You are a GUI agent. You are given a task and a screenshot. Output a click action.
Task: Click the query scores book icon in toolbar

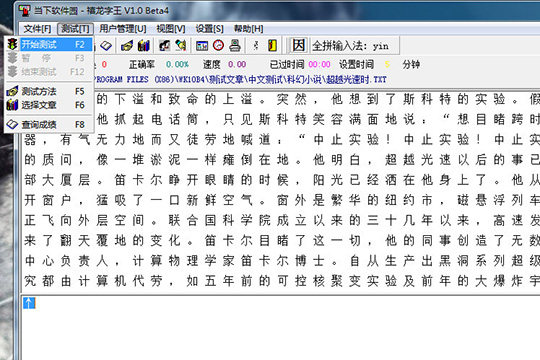106,45
